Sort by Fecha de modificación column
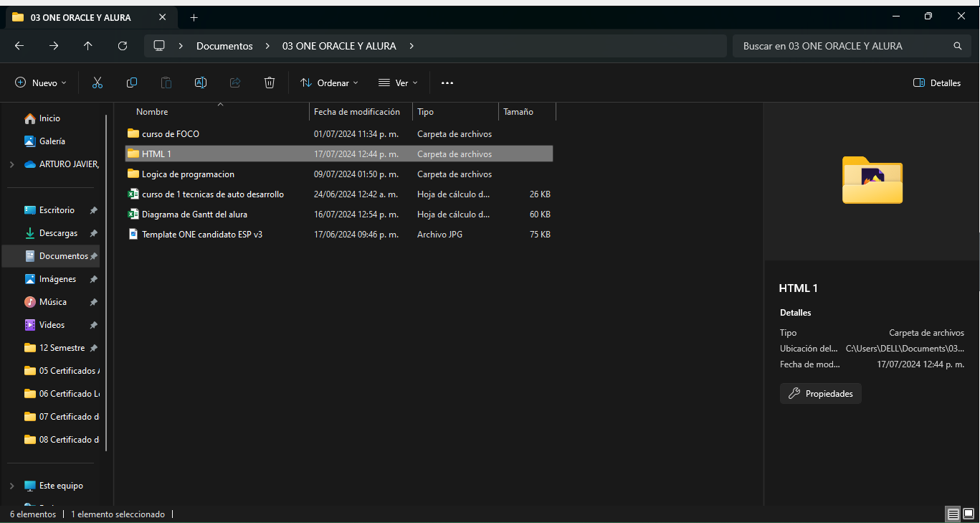The image size is (980, 523). (357, 112)
